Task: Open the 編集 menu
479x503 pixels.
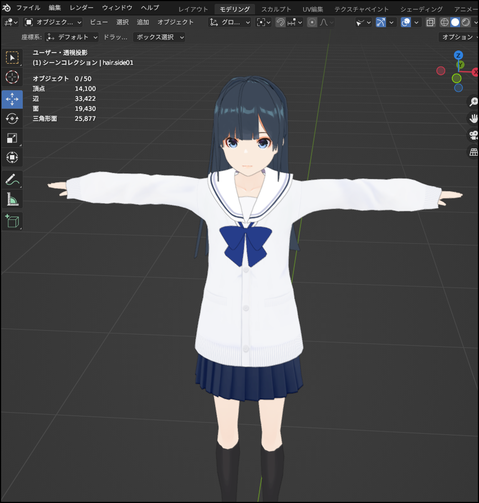Action: 54,7
